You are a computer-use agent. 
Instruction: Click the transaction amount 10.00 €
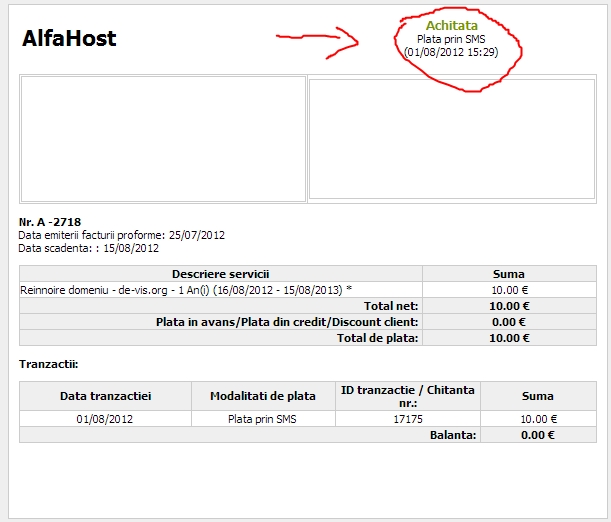click(x=539, y=419)
